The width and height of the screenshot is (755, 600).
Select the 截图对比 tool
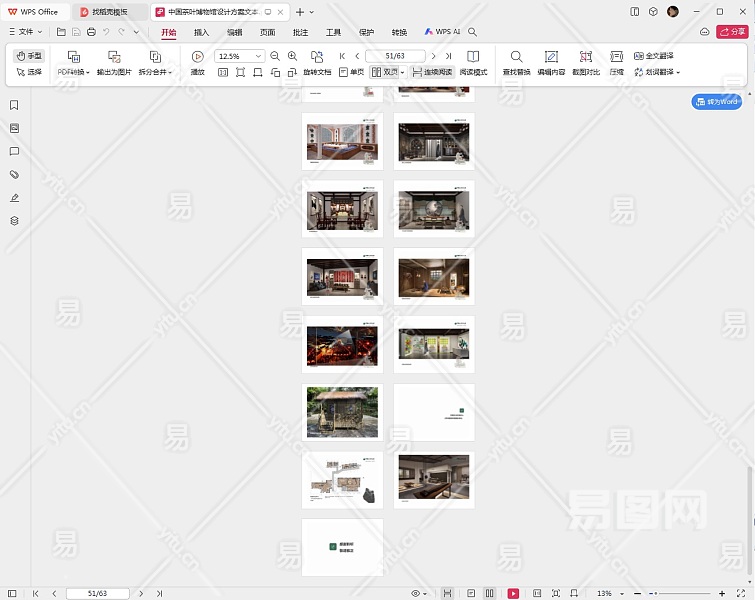click(x=586, y=57)
